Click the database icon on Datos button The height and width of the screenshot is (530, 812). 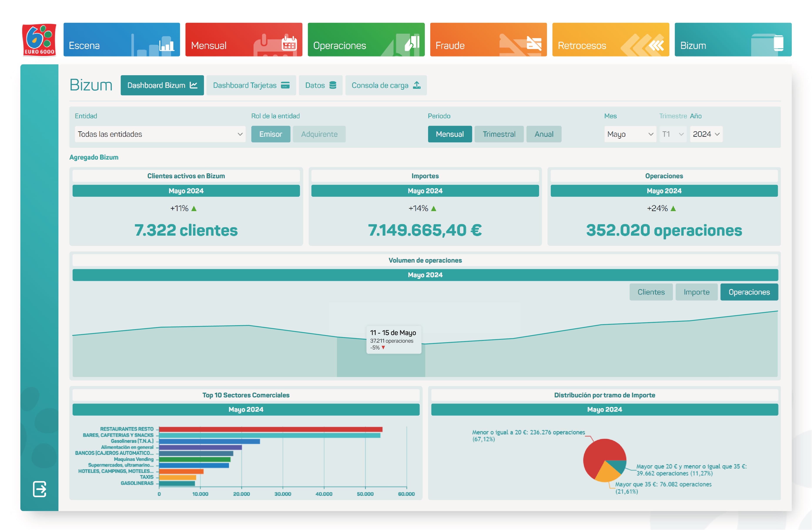tap(333, 85)
